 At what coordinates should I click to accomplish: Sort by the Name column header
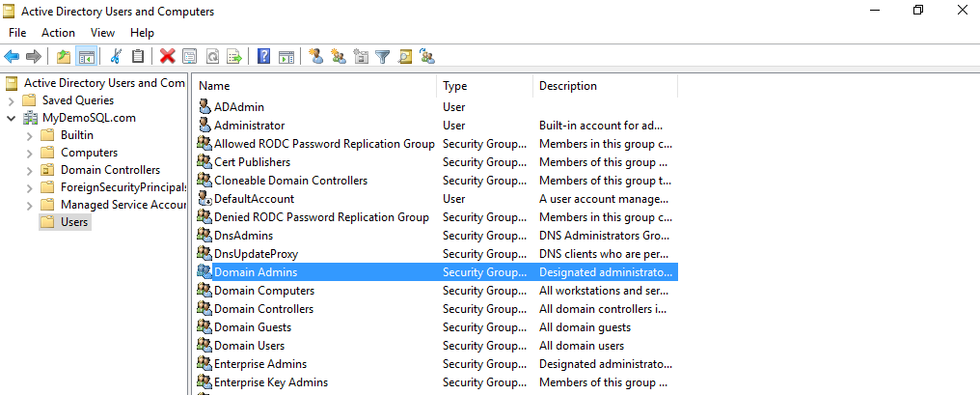point(313,86)
